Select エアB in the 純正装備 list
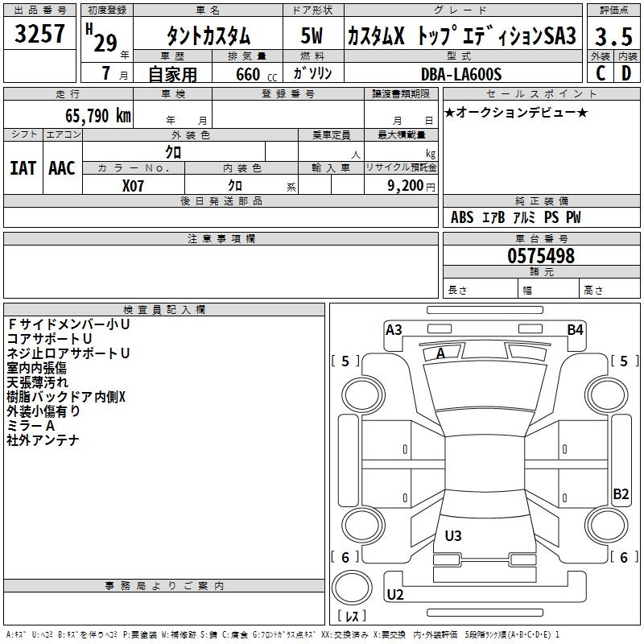 tap(493, 217)
